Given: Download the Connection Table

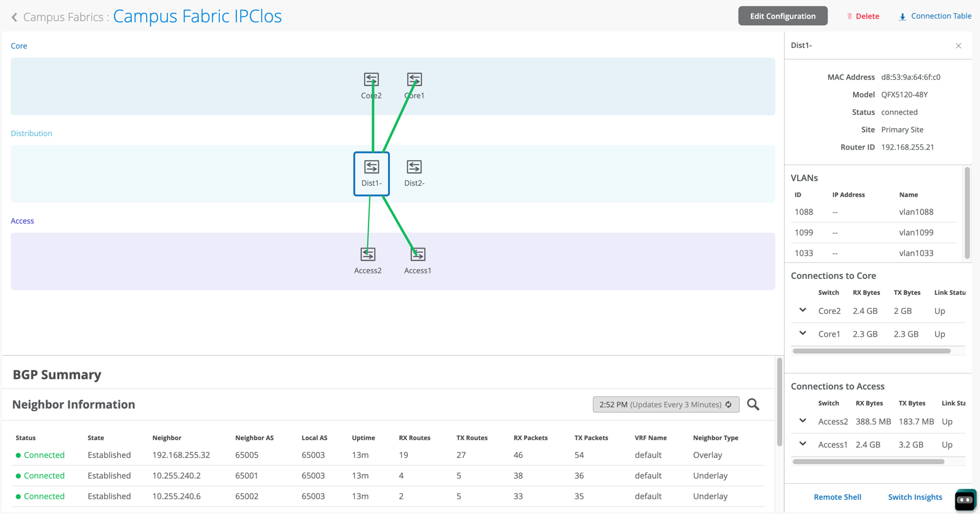Looking at the screenshot, I should (935, 16).
